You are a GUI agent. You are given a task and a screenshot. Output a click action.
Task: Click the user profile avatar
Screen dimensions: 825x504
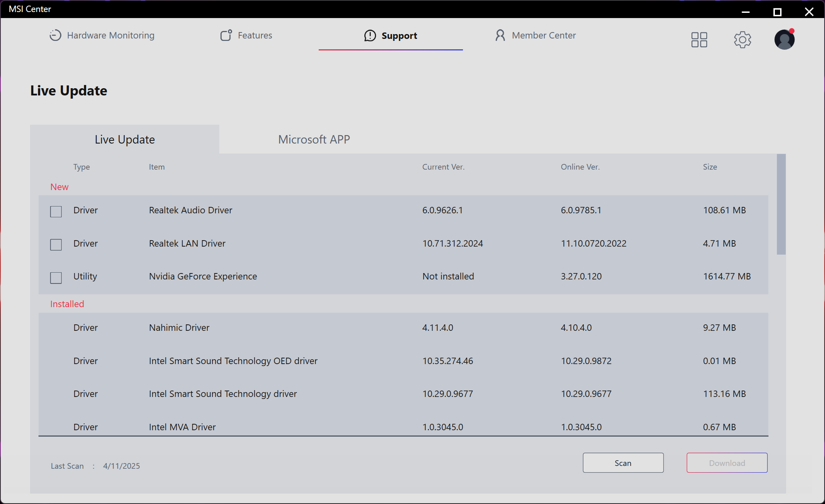click(x=784, y=40)
